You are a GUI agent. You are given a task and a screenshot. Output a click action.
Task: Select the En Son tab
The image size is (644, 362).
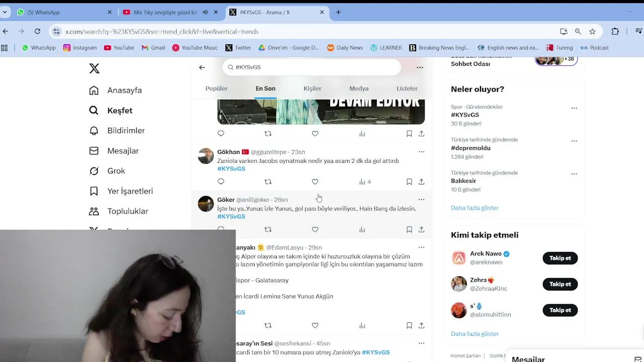click(265, 88)
